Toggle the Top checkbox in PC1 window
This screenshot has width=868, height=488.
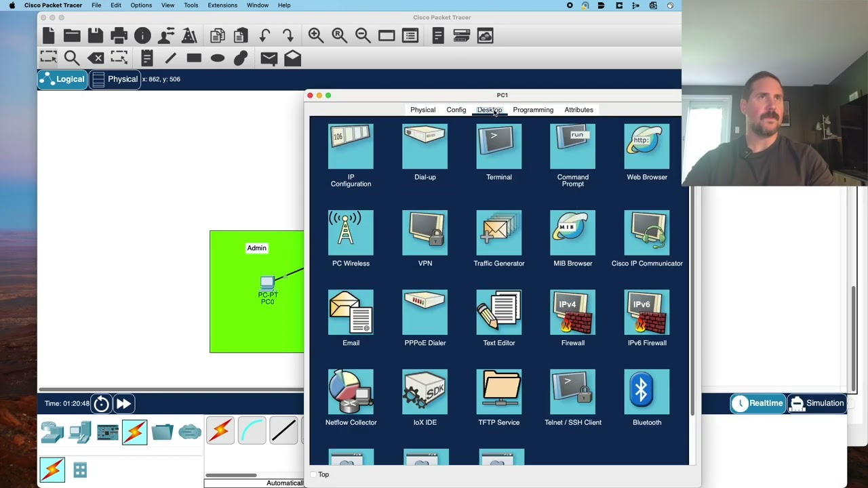pos(313,474)
